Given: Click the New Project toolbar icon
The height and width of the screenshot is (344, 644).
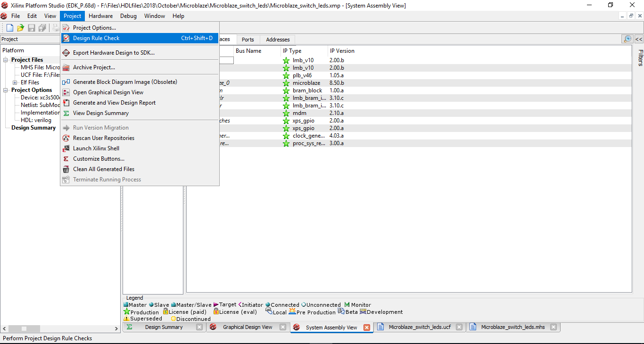Looking at the screenshot, I should click(9, 28).
